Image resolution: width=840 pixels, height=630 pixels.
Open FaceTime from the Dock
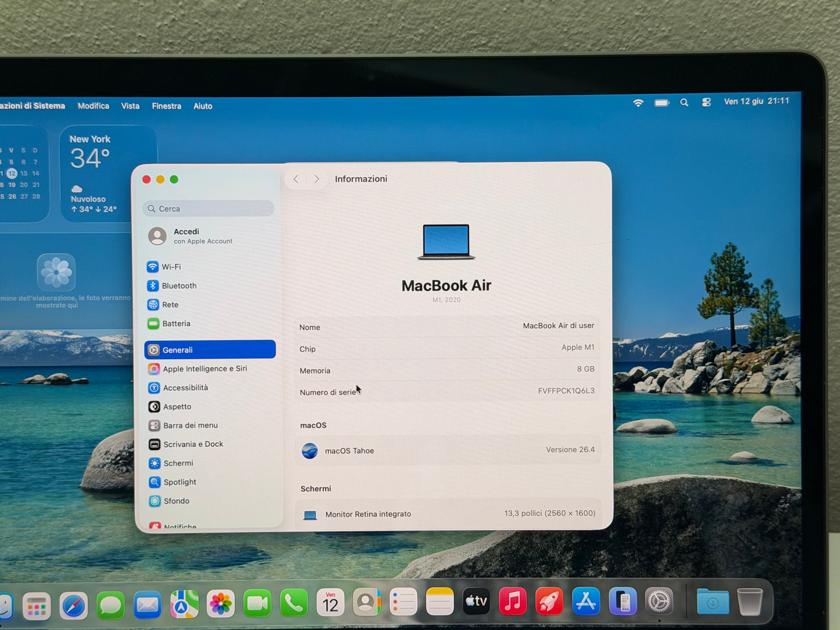click(x=258, y=604)
